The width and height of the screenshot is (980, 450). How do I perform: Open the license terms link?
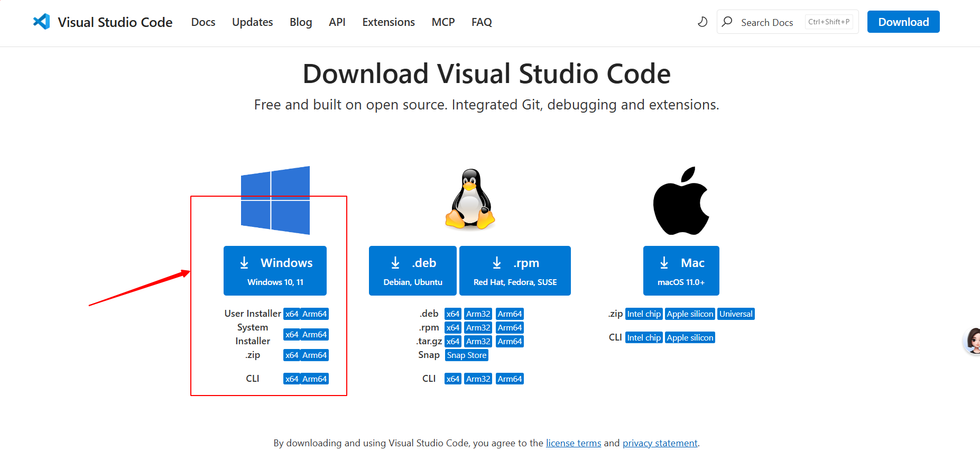pyautogui.click(x=574, y=443)
